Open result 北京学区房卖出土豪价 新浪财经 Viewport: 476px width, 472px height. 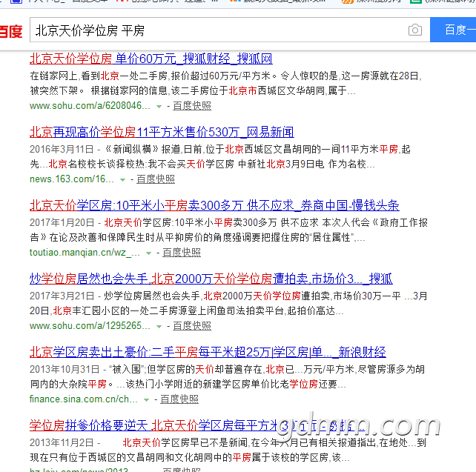208,352
